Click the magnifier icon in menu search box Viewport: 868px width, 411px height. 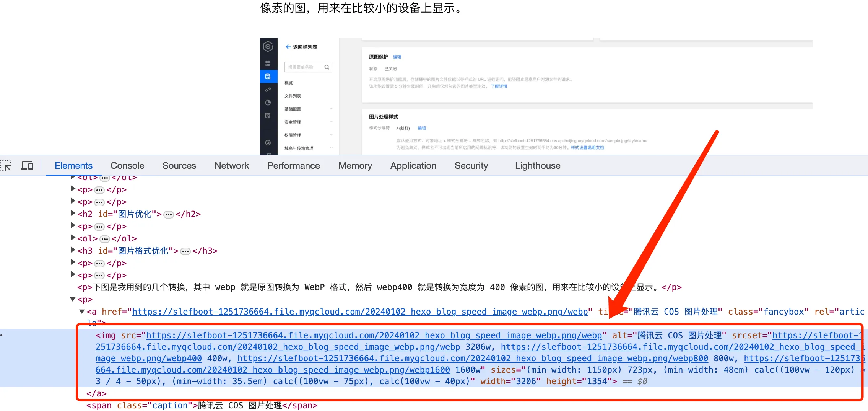(x=327, y=67)
